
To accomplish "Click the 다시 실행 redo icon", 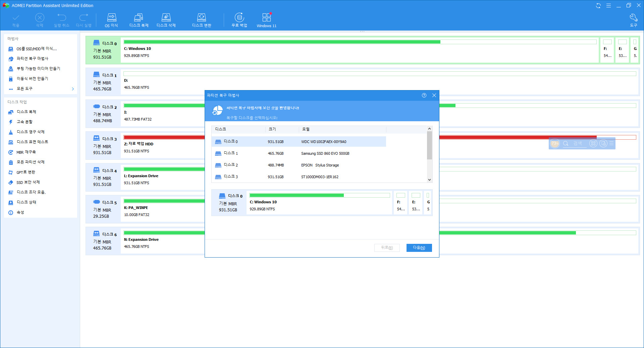I will pos(84,20).
